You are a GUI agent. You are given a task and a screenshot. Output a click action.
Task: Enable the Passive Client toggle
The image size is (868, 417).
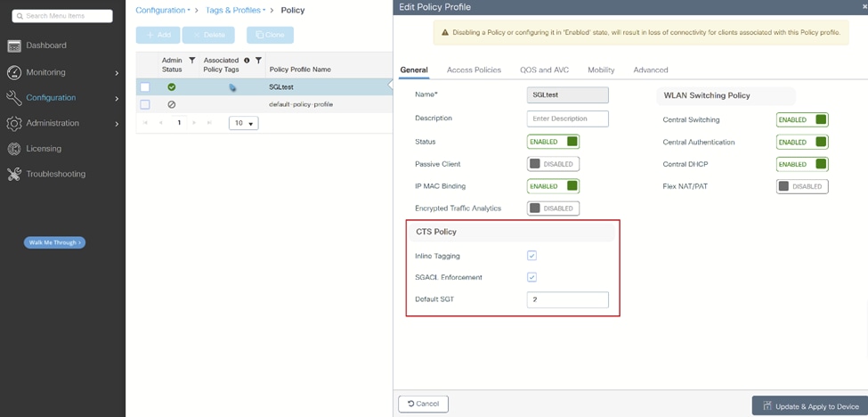(553, 164)
